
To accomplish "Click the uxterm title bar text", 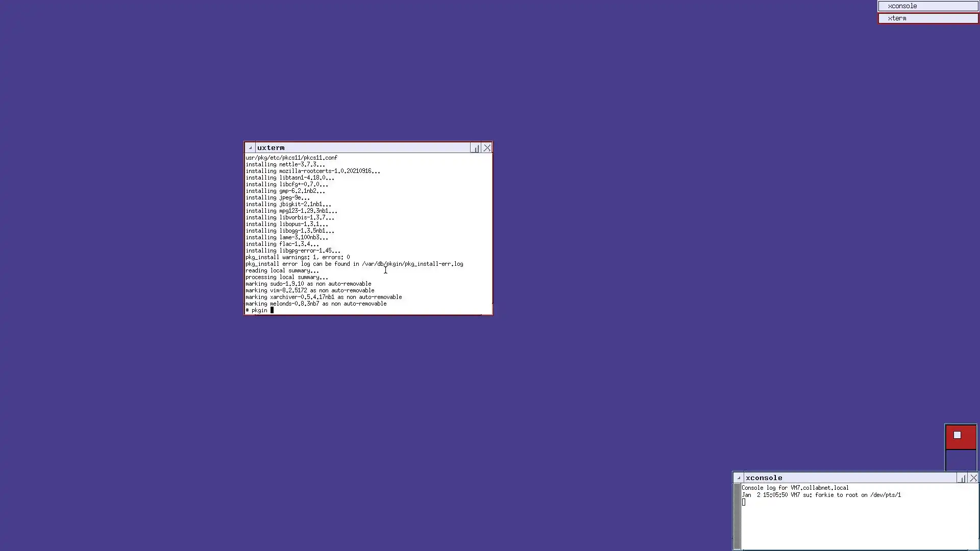I will point(271,148).
